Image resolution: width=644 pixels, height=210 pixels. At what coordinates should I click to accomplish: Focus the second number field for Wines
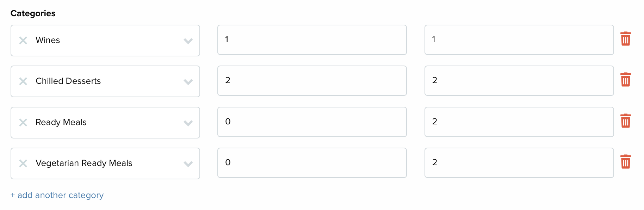519,40
